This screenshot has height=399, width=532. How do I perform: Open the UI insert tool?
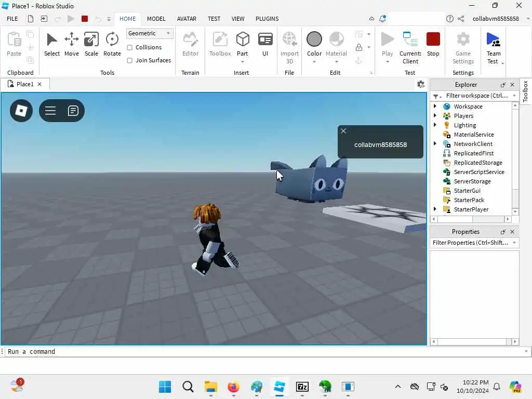coord(265,44)
